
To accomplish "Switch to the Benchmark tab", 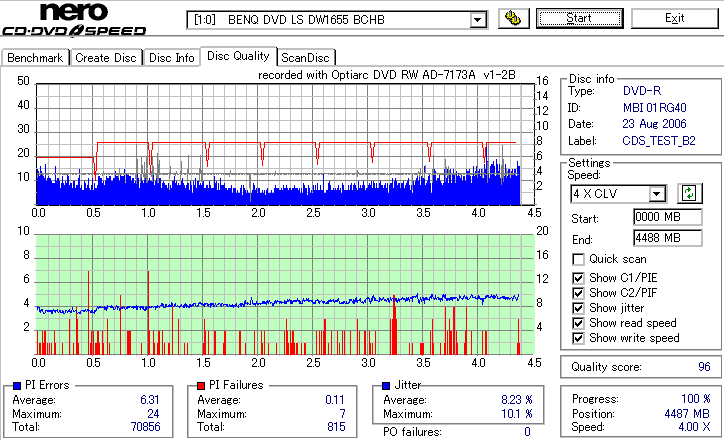I will (x=35, y=58).
